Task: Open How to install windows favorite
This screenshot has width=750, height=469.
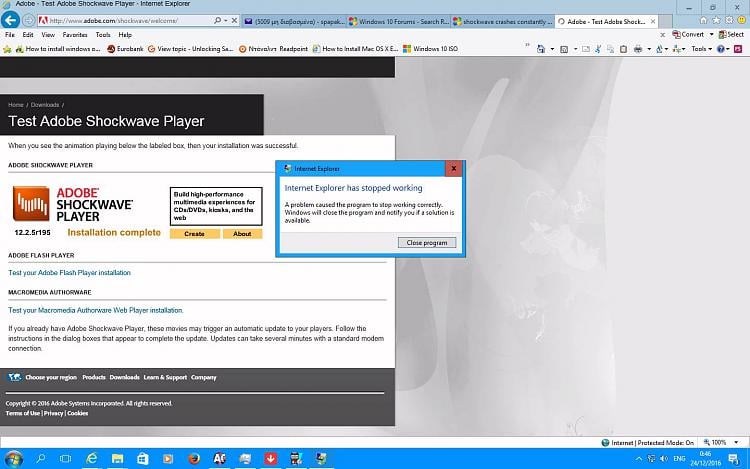Action: click(x=58, y=49)
